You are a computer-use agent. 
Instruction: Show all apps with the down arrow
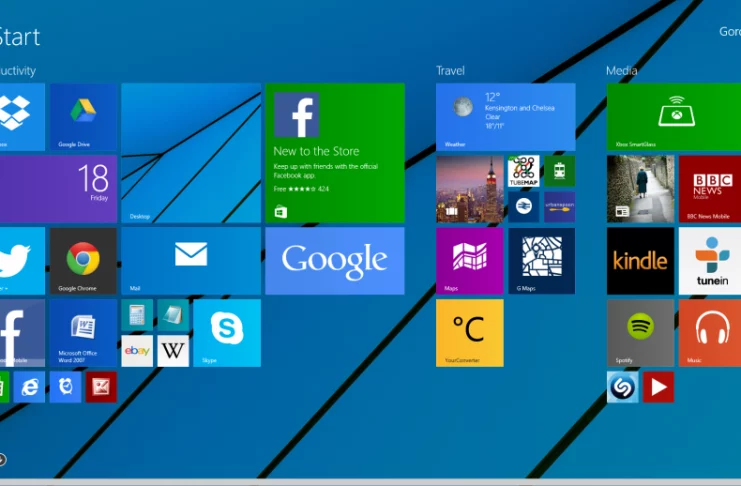click(2, 459)
